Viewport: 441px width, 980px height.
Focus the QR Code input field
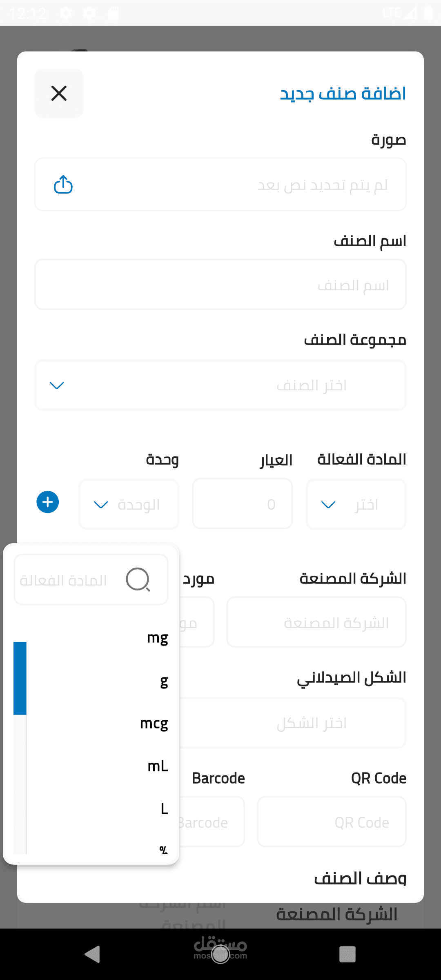click(332, 822)
